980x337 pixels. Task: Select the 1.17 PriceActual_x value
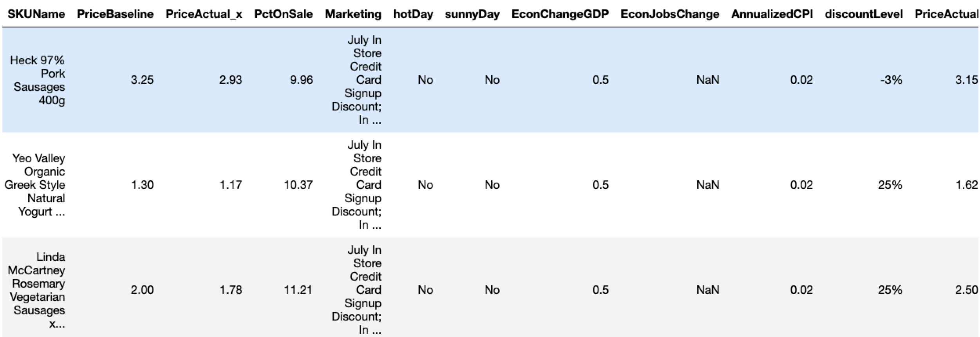(x=231, y=185)
